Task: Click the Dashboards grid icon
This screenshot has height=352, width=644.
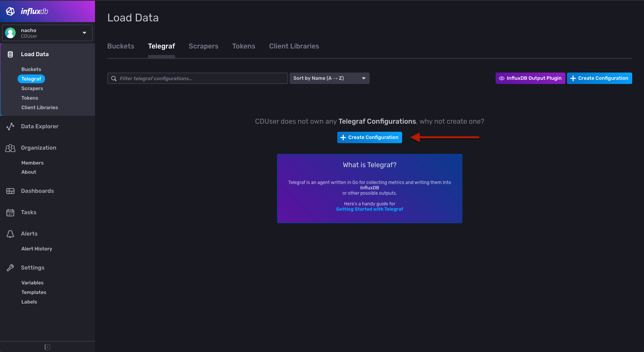Action: click(10, 191)
